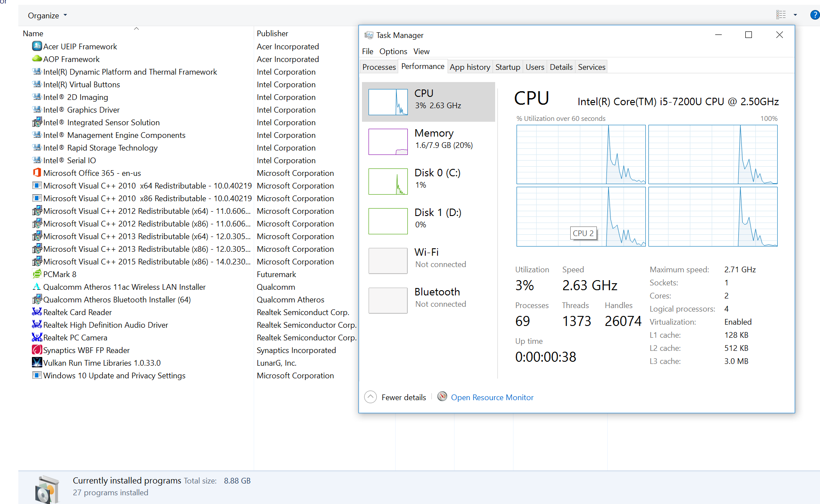Select the CPU performance panel
Image resolution: width=820 pixels, height=504 pixels.
[428, 102]
